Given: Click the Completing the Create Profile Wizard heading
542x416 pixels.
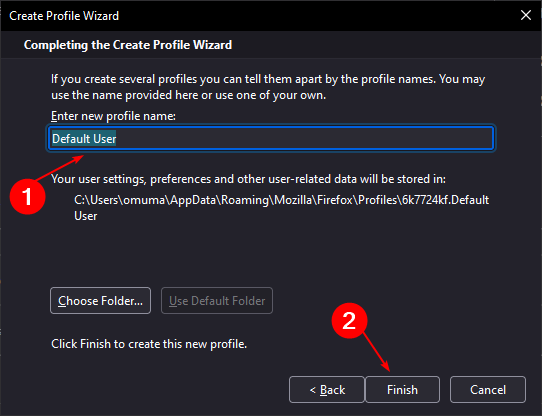Looking at the screenshot, I should pos(128,45).
